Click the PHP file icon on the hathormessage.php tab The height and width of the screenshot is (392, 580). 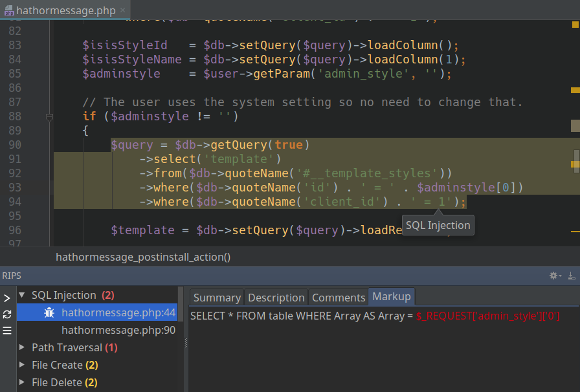[x=9, y=10]
